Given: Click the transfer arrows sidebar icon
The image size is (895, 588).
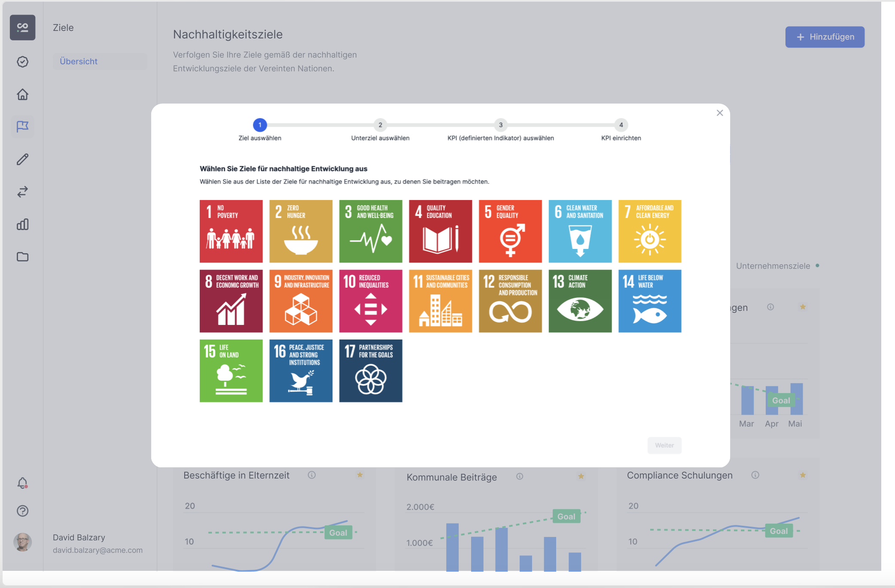Looking at the screenshot, I should point(23,191).
